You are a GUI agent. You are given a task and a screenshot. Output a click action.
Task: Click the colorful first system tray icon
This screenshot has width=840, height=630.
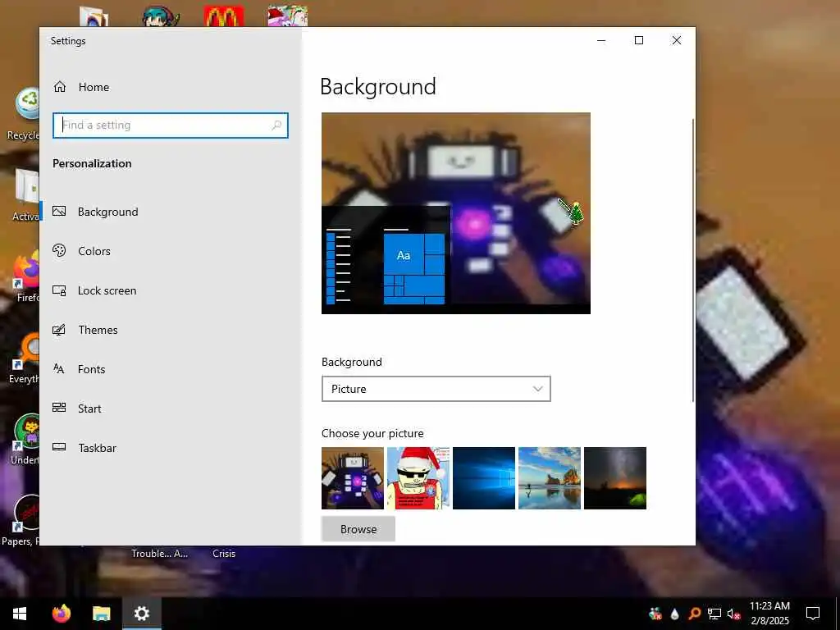coord(655,614)
